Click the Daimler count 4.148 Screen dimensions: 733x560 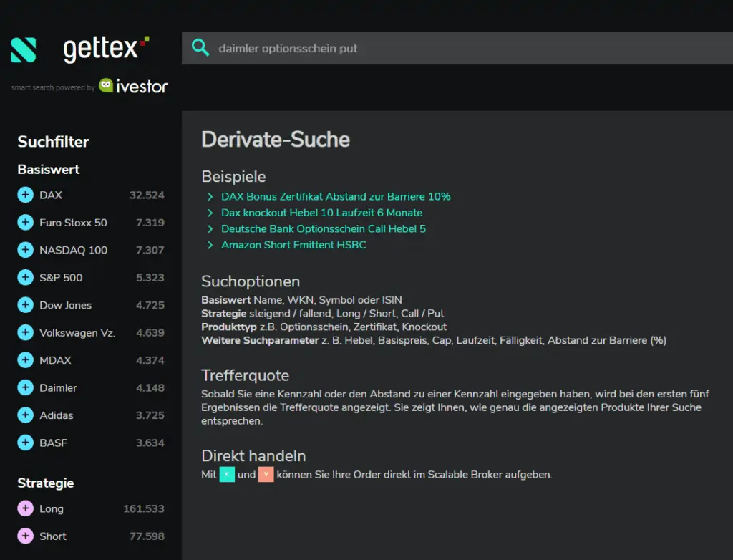(x=150, y=388)
